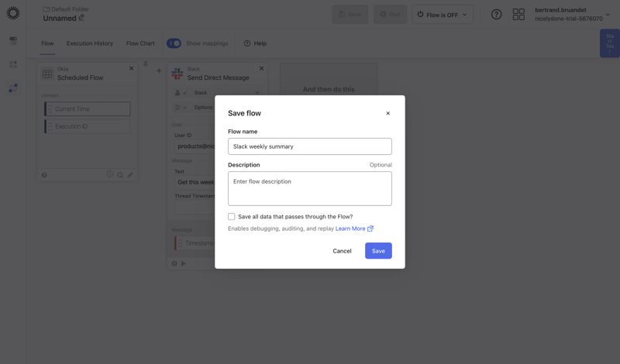Screen dimensions: 620x364
Task: Toggle the Show mappings switch
Action: [x=174, y=43]
